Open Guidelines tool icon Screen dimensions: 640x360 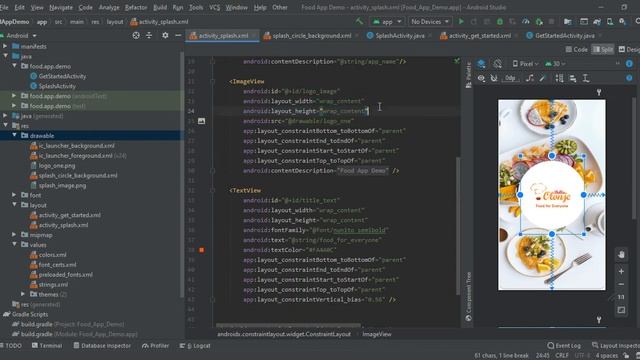(x=586, y=78)
